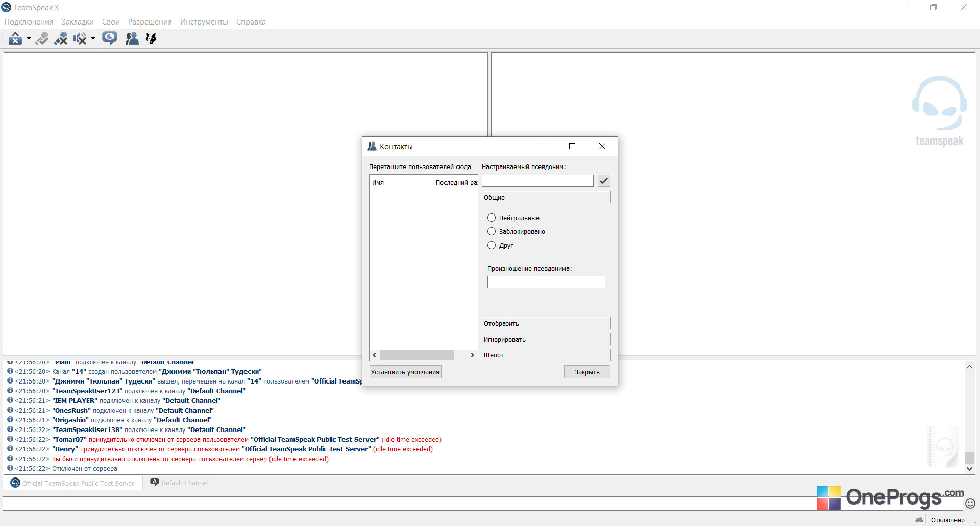The image size is (980, 526).
Task: Click the chat log vertical scrollbar thumb
Action: tap(969, 458)
